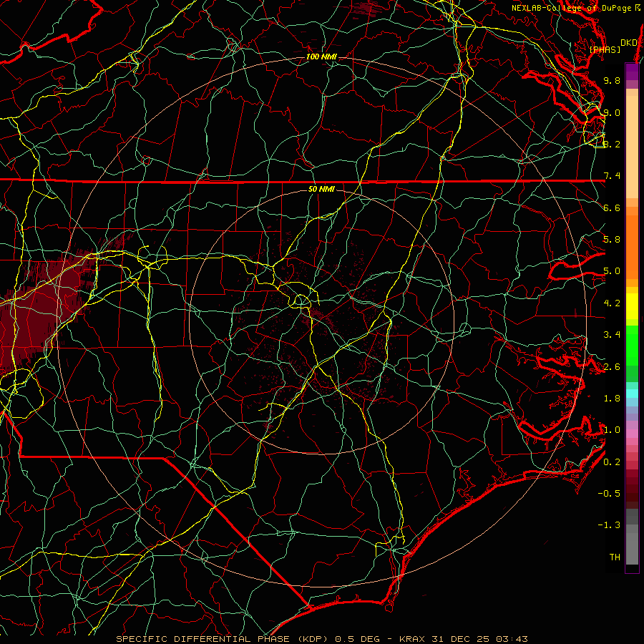Pick the bright green band on color scale

[632, 345]
